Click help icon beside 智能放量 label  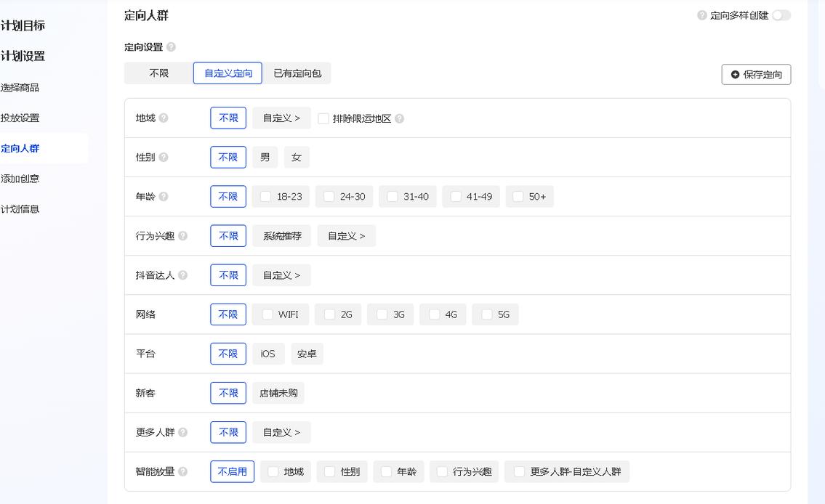(x=182, y=471)
